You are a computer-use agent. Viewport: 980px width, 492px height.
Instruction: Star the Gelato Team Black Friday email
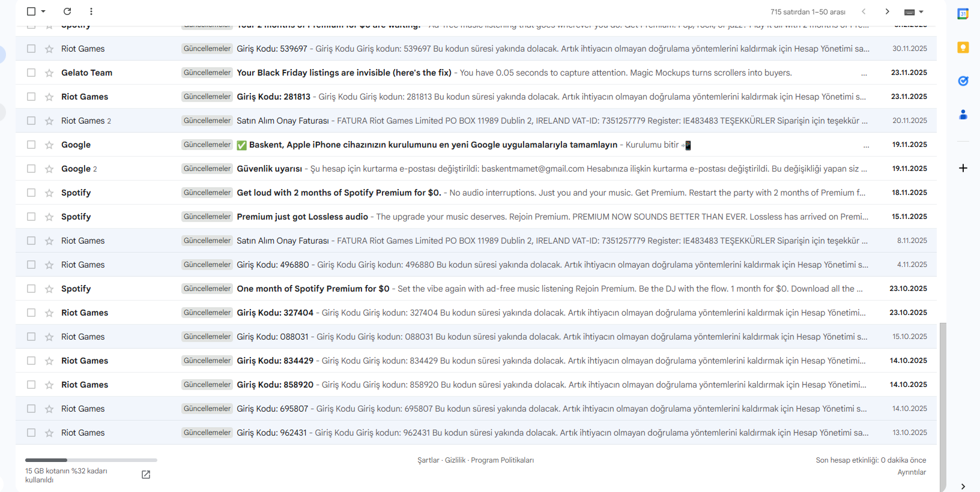point(49,73)
